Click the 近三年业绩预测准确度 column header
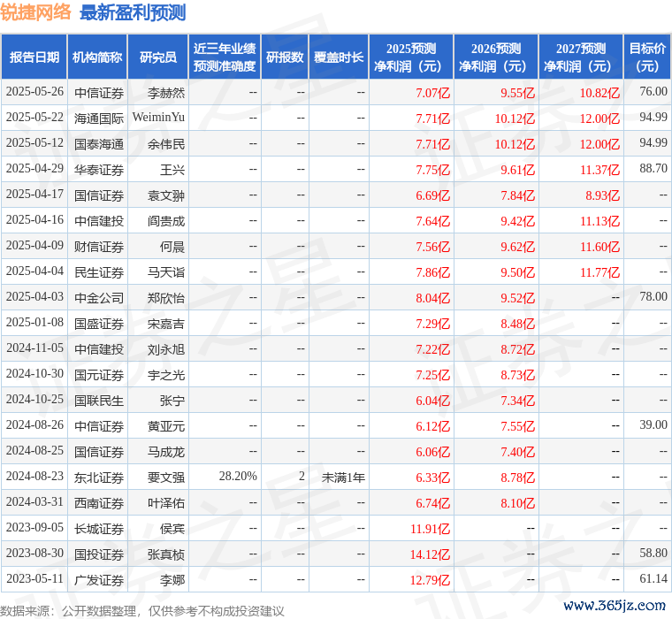 coord(225,57)
